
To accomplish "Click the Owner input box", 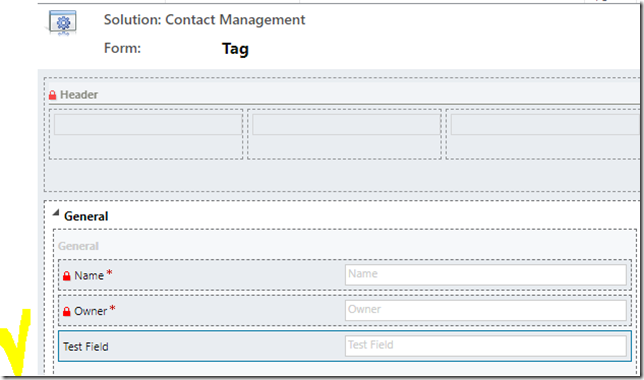I will [486, 310].
